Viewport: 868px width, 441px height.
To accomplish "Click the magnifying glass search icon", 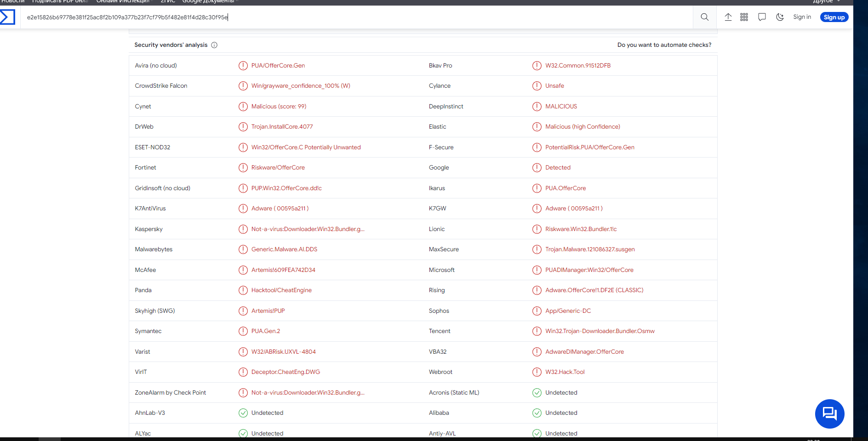I will pos(704,17).
